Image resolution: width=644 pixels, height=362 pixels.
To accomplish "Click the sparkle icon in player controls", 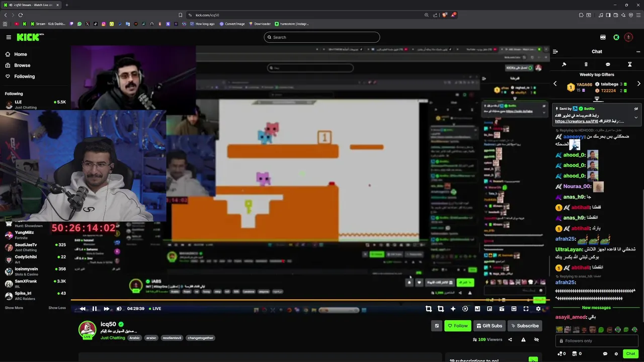I will [x=453, y=309].
